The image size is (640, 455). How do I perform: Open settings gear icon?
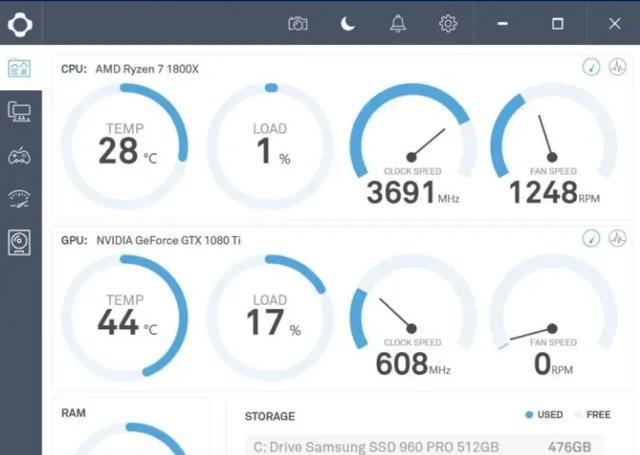(448, 24)
